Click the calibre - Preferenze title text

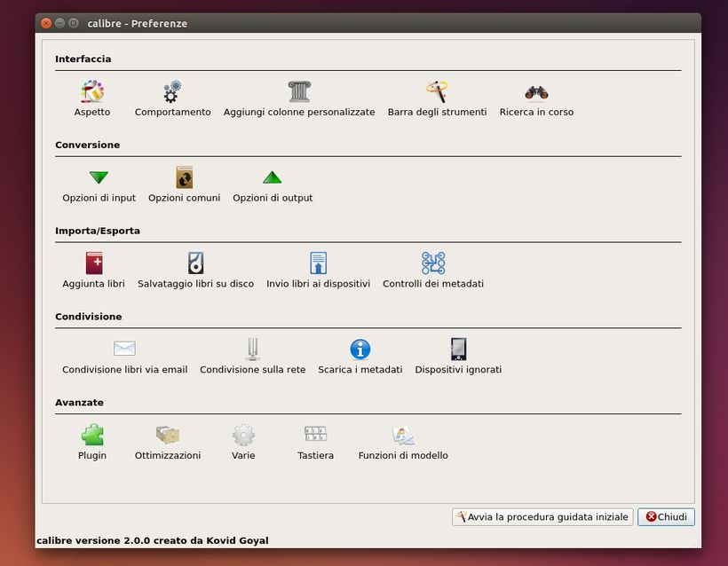138,23
